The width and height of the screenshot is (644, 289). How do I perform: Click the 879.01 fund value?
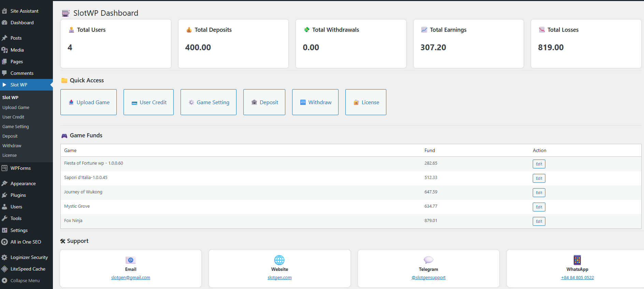(431, 221)
